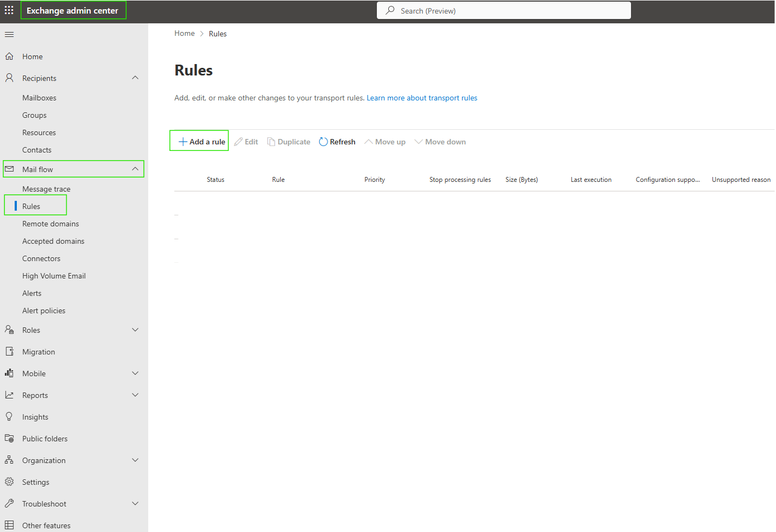Click the Move down arrow icon

419,142
